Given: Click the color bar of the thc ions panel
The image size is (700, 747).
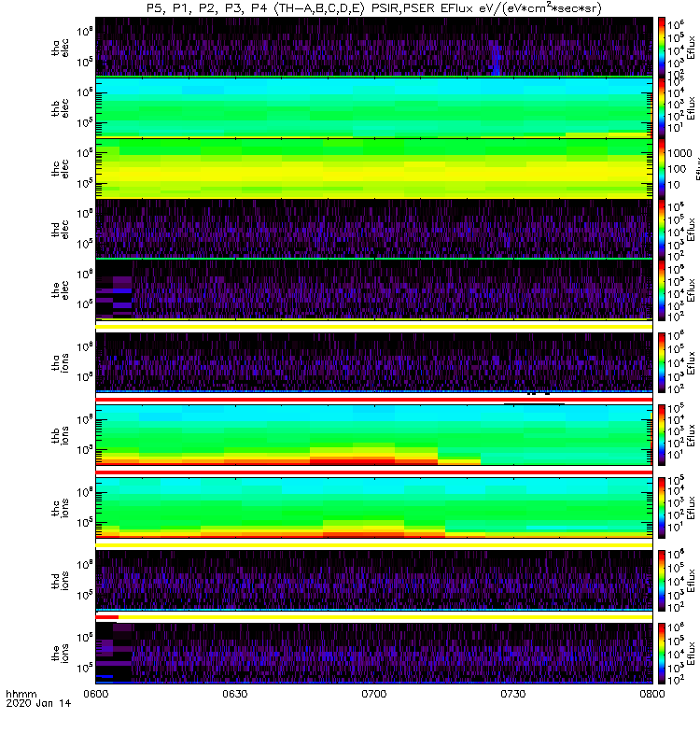Looking at the screenshot, I should pos(662,508).
